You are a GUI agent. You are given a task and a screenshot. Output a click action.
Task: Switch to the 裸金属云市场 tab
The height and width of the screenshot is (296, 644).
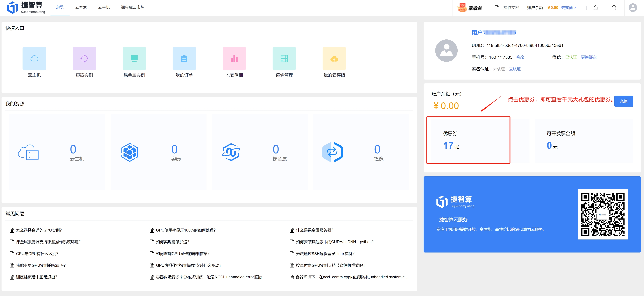click(132, 7)
